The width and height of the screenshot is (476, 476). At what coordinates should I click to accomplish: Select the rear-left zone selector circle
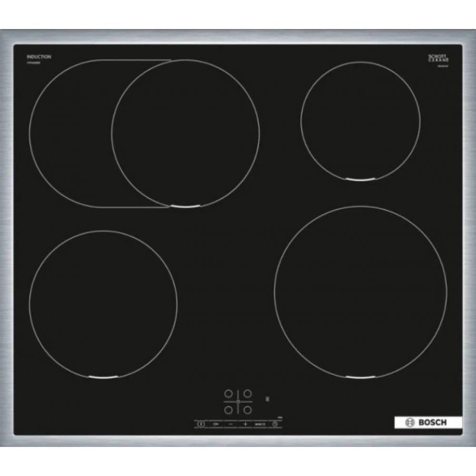[x=228, y=394]
